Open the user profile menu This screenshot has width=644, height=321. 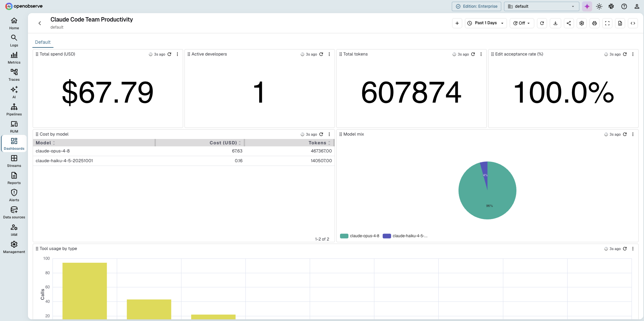coord(637,6)
